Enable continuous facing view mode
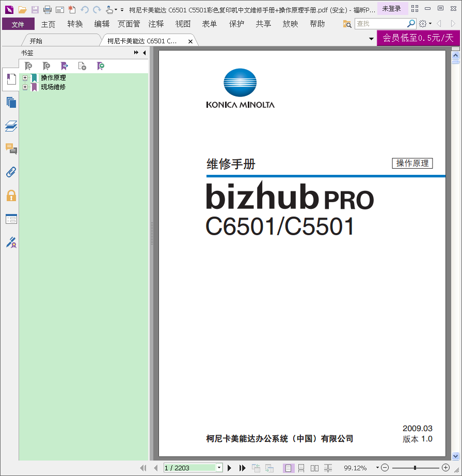This screenshot has width=462, height=476. [x=328, y=468]
